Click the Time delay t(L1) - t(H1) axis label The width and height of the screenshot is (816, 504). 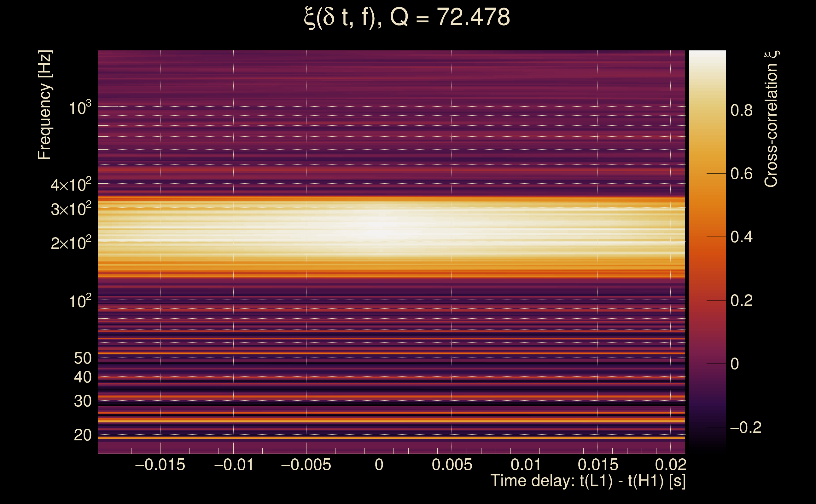(x=588, y=481)
